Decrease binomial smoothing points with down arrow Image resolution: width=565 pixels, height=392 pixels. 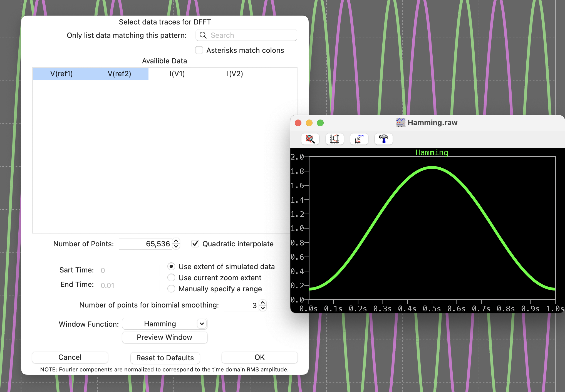[263, 308]
